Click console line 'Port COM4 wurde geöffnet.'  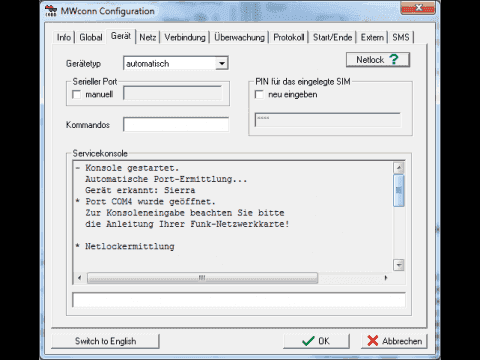[x=150, y=201]
